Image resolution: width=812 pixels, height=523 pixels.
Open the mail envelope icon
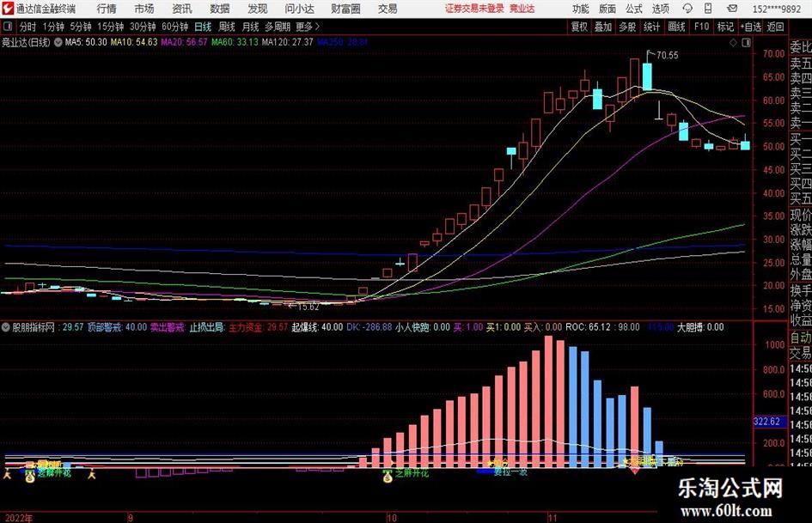(732, 9)
